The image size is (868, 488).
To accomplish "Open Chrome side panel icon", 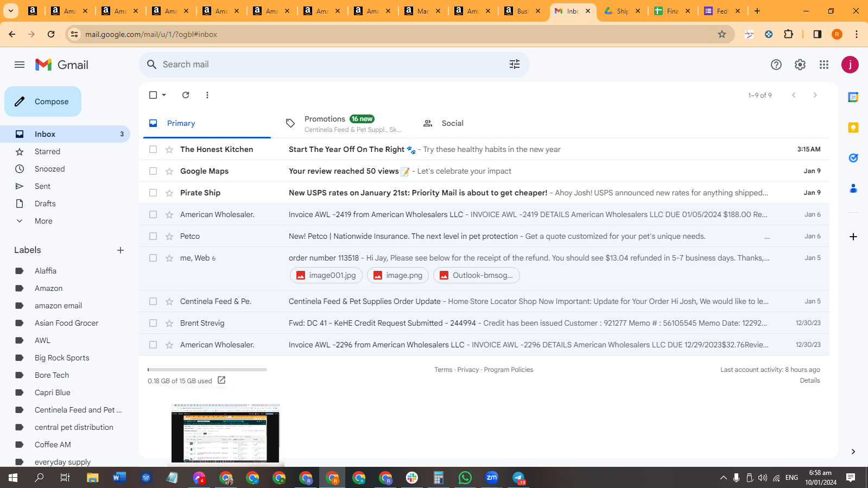I will coord(818,34).
